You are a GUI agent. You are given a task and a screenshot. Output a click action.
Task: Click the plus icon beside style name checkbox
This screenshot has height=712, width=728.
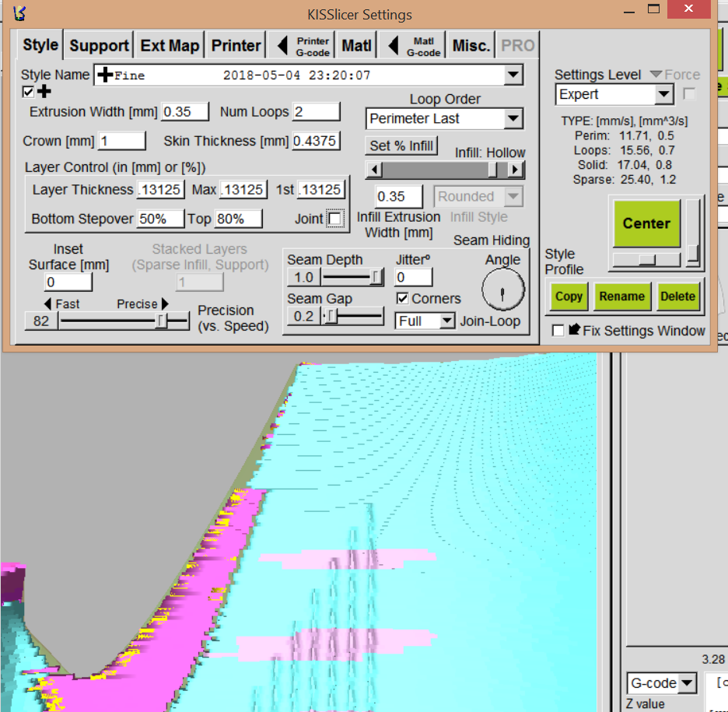pos(44,92)
